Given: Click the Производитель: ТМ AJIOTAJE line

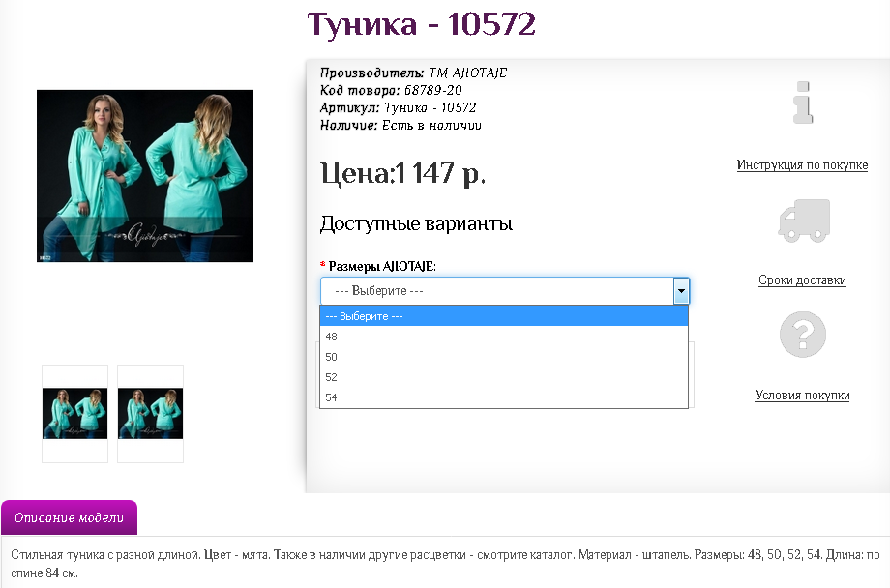Looking at the screenshot, I should pos(413,73).
